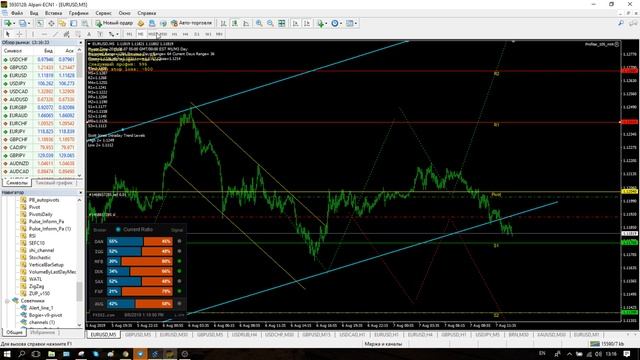The image size is (640, 360).
Task: Toggle the Terminal window toolbar icon
Action: pos(73,23)
